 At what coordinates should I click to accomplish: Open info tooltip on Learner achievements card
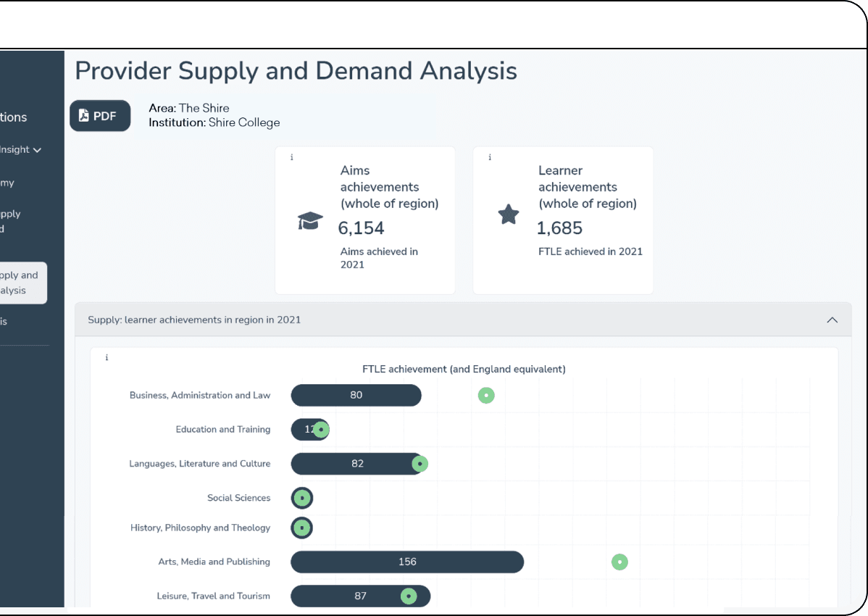coord(490,157)
